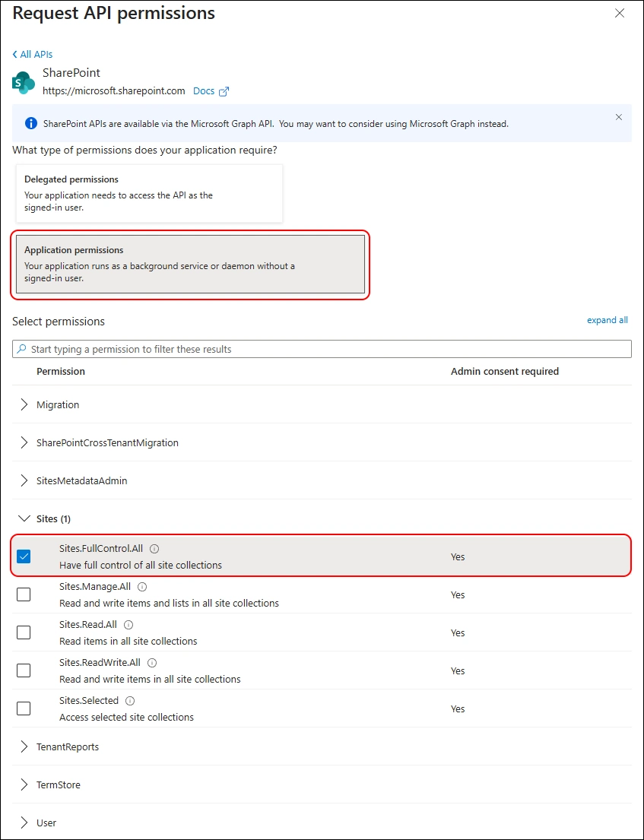Expand the TermStore permission group
Screen dimensions: 644x840
pyautogui.click(x=24, y=785)
